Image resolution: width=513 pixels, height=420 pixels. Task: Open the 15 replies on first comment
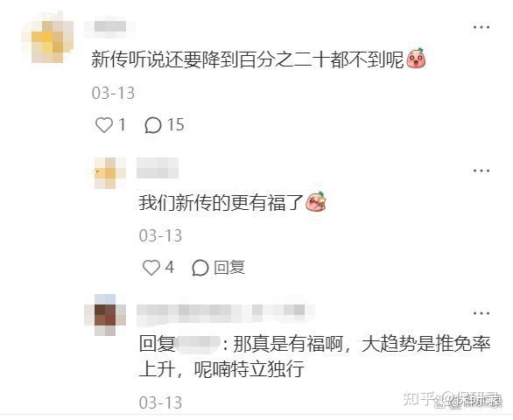[x=165, y=125]
